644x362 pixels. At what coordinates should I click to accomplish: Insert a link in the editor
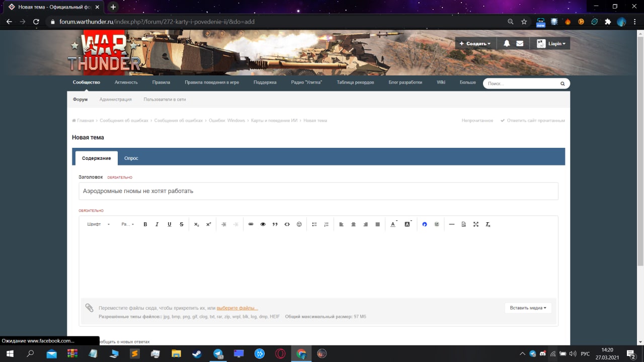[251, 224]
